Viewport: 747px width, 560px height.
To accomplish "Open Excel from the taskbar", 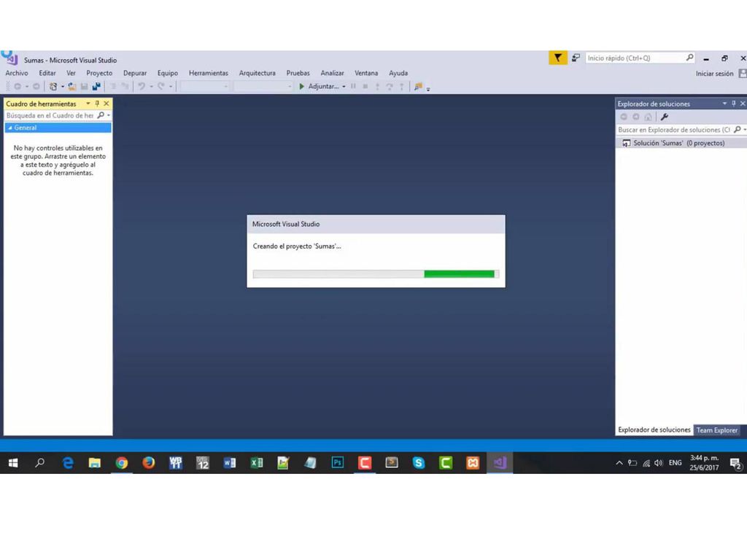I will tap(256, 462).
